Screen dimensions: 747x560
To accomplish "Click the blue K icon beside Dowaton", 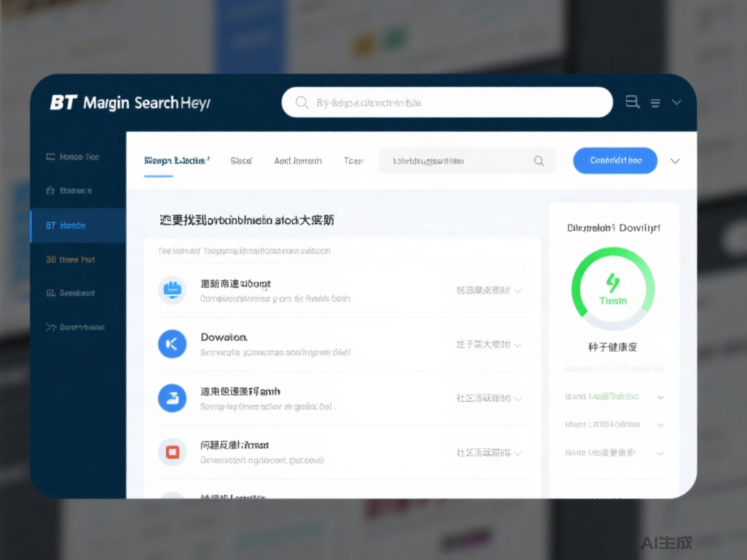I will [x=172, y=343].
